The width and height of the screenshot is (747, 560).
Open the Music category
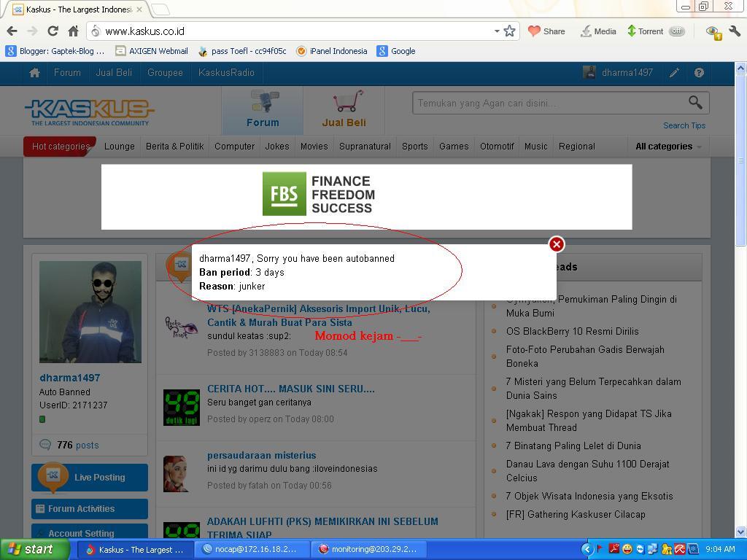click(536, 146)
